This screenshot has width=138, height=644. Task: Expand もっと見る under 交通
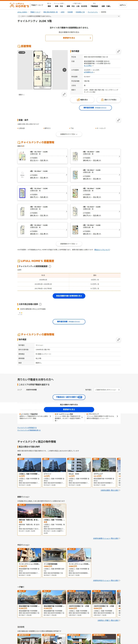click(x=89, y=65)
